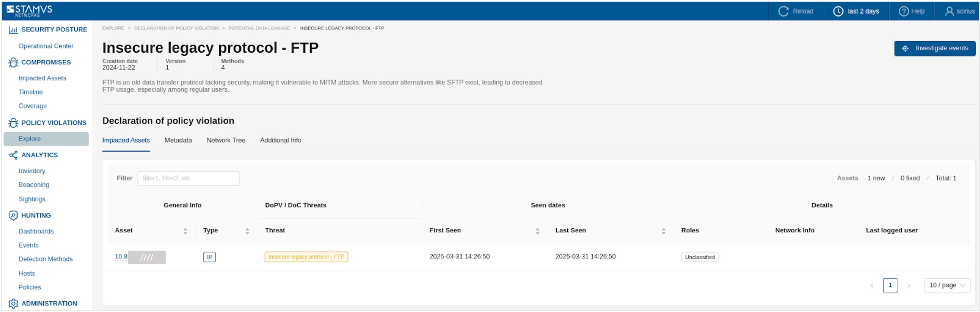Viewport: 980px width, 312px height.
Task: Click the Investigate events button
Action: (935, 48)
